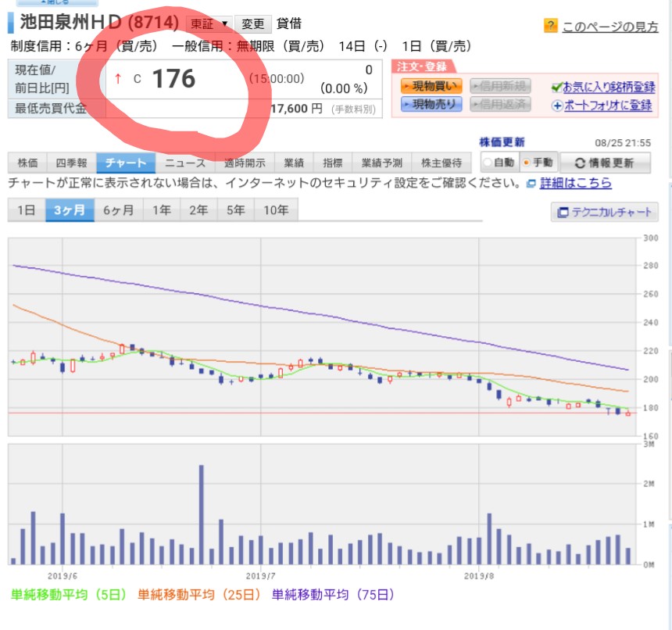
Task: Open the テクニカルチャート button
Action: coord(604,212)
